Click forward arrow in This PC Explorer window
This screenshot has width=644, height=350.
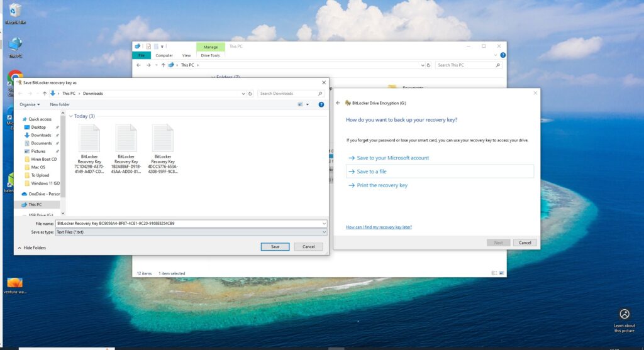coord(148,65)
